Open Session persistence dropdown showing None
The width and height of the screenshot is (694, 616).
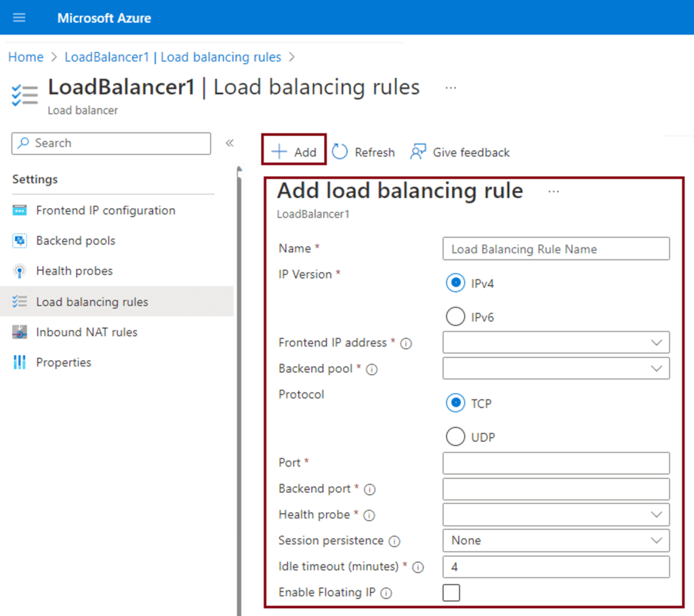pos(556,540)
